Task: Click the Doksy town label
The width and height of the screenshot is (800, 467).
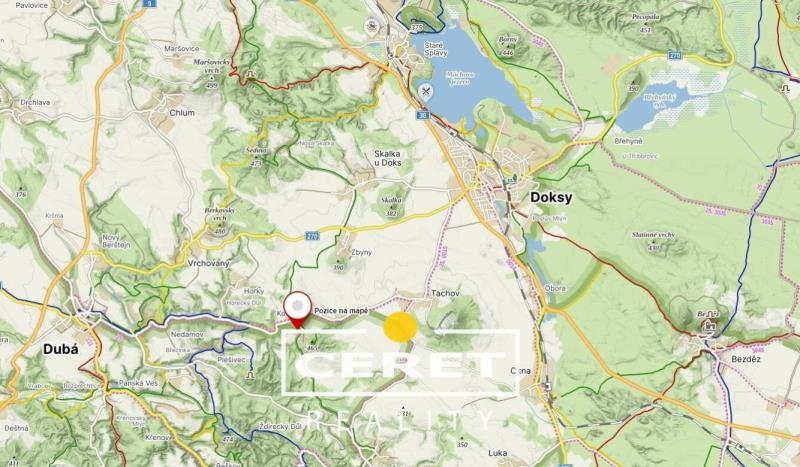Action: (x=551, y=198)
